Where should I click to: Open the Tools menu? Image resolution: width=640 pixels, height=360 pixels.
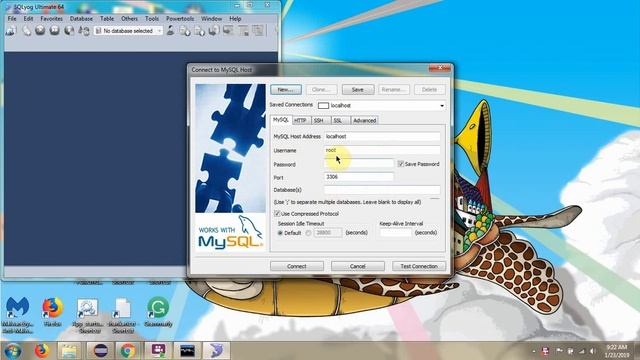[151, 18]
